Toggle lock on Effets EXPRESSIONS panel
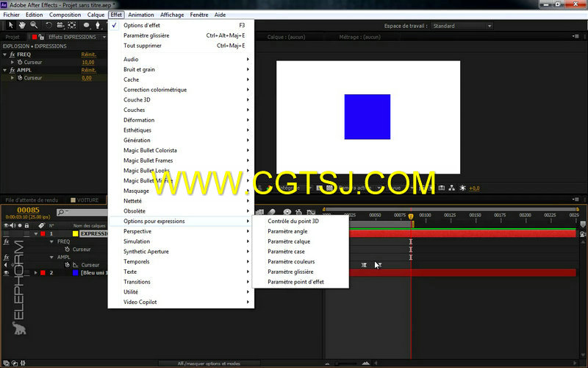Image resolution: width=588 pixels, height=368 pixels. 41,37
